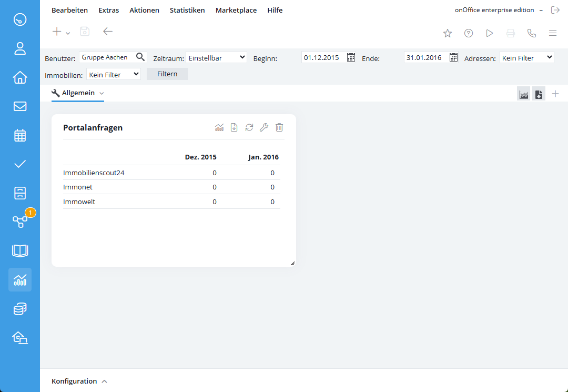Open the email inbox sidebar icon
This screenshot has height=392, width=568.
[20, 106]
